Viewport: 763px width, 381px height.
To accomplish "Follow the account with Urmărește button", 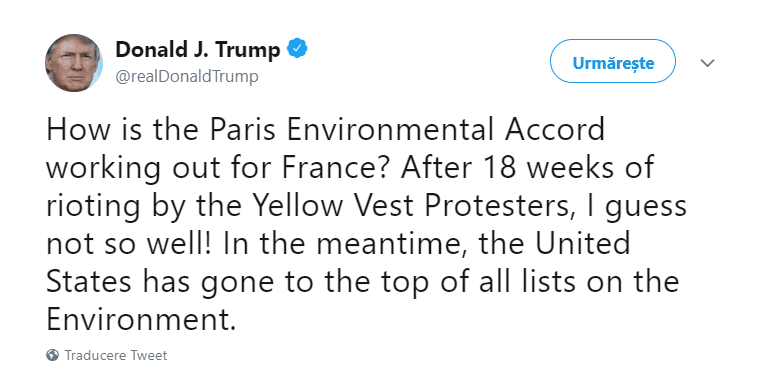I will [x=613, y=63].
